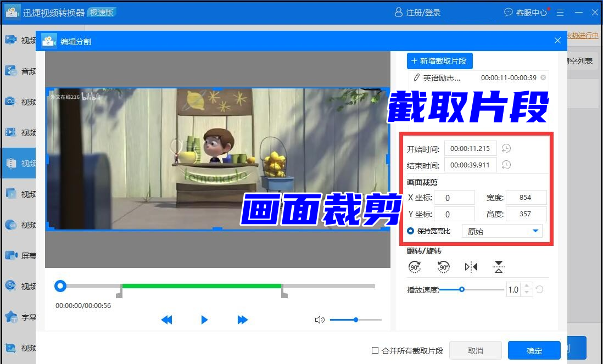Click the playback speed 1.0 value field
The width and height of the screenshot is (603, 364).
click(x=514, y=289)
